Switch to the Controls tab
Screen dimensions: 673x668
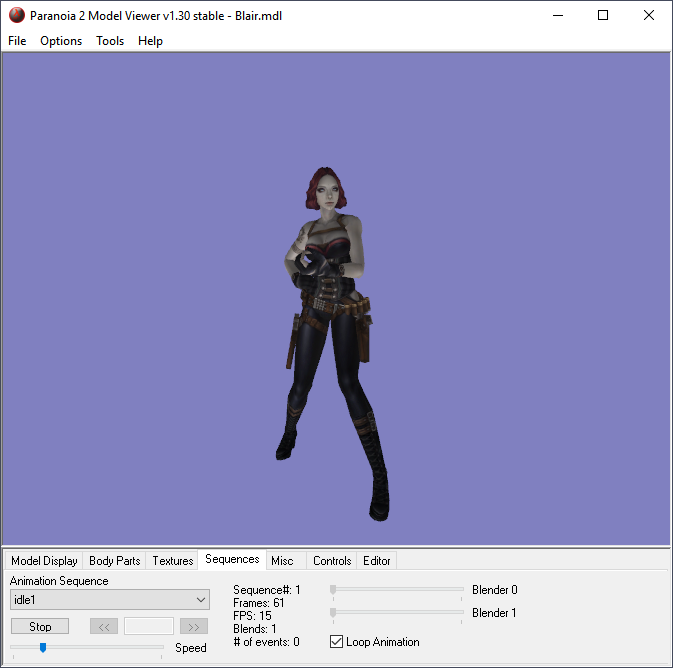point(332,561)
